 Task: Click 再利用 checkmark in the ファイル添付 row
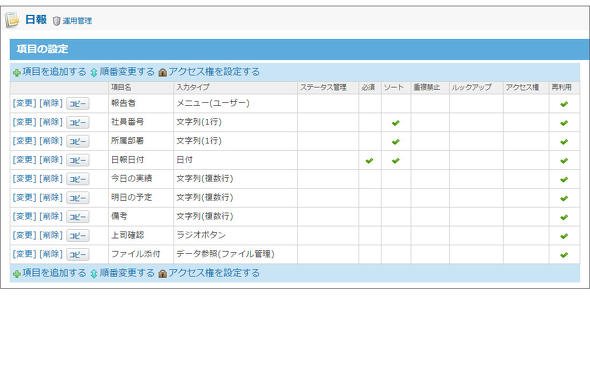564,255
